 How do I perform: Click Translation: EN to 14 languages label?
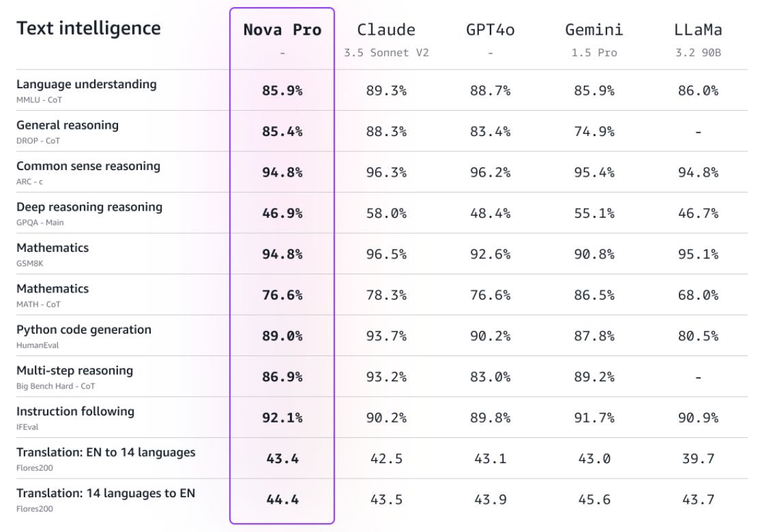106,452
